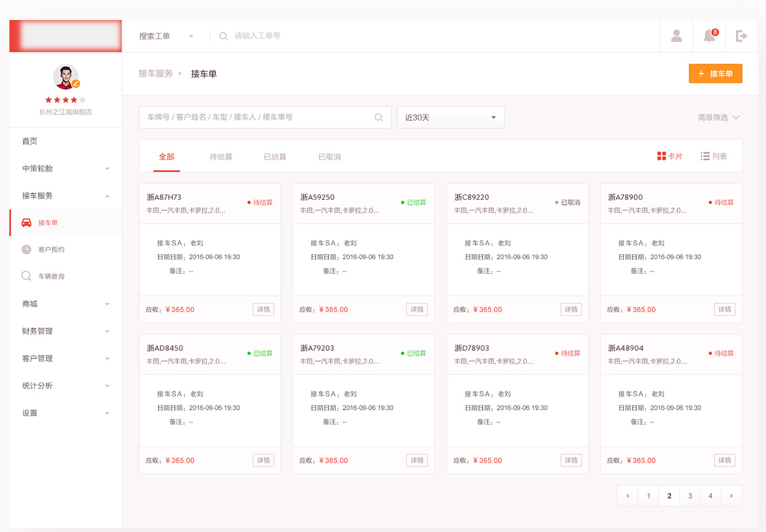Switch to 卡片 card view
The width and height of the screenshot is (766, 532).
[x=670, y=156]
